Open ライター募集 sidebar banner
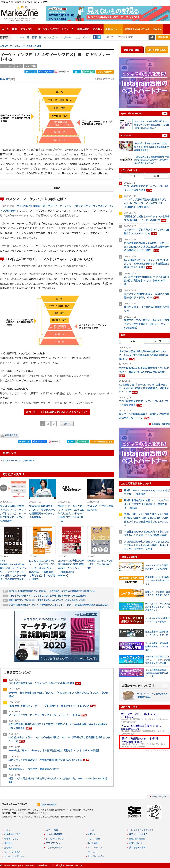The image size is (170, 868). tap(131, 593)
